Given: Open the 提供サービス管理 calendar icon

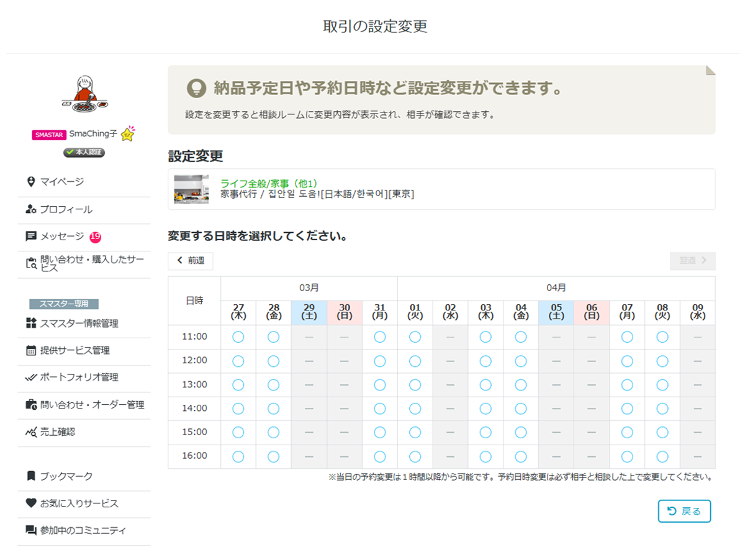Looking at the screenshot, I should coord(31,351).
